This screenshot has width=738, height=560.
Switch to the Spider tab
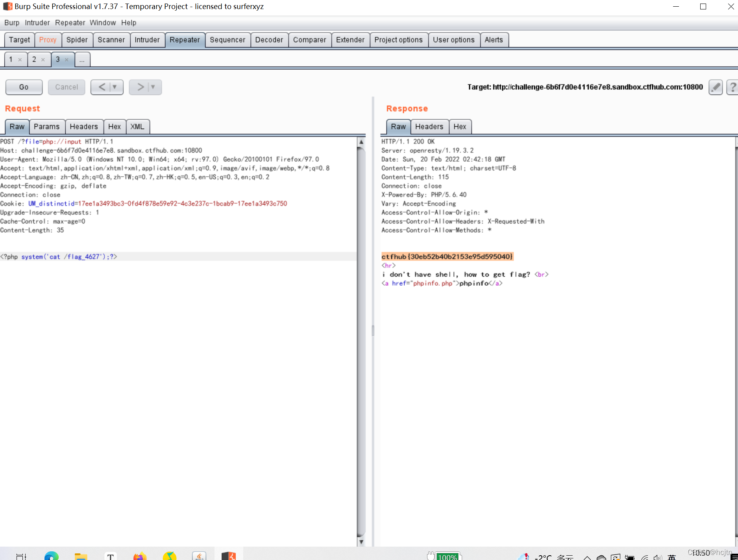(77, 40)
